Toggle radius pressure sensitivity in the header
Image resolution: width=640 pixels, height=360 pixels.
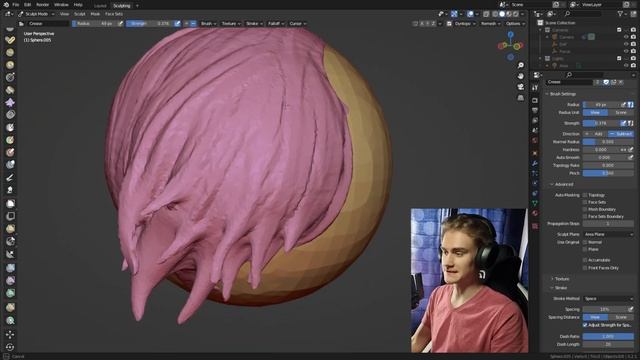point(120,24)
